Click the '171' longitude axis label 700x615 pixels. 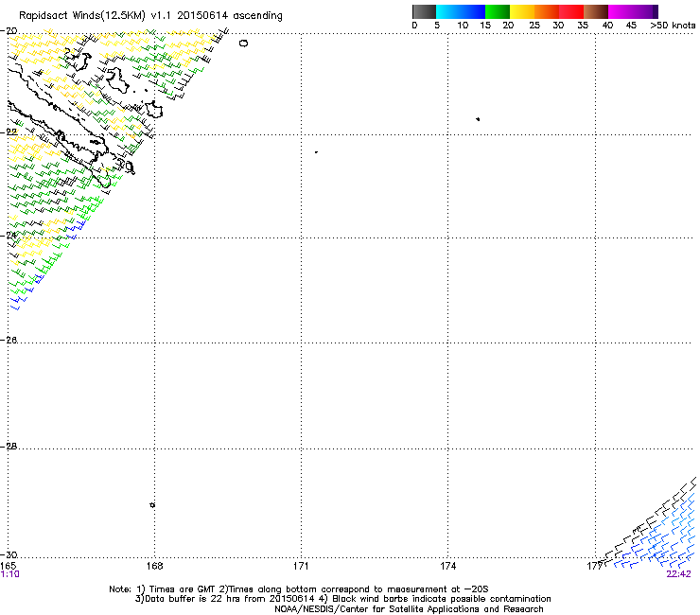[x=301, y=566]
